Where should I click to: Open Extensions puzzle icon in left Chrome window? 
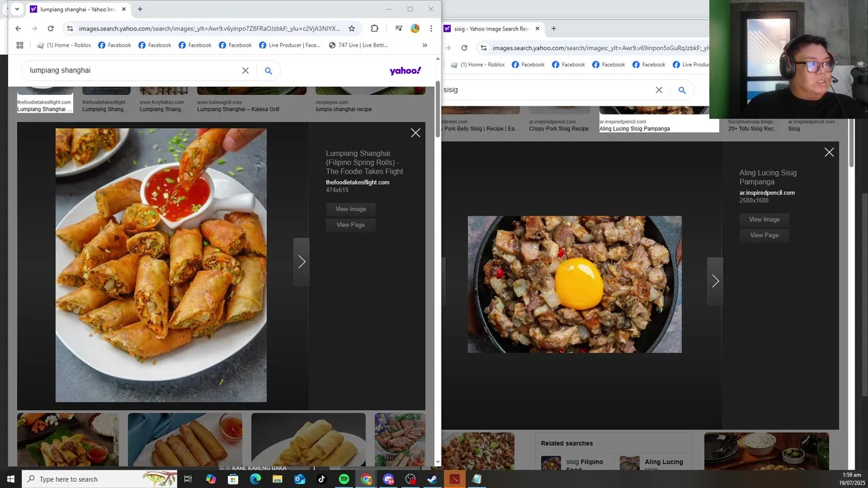374,28
